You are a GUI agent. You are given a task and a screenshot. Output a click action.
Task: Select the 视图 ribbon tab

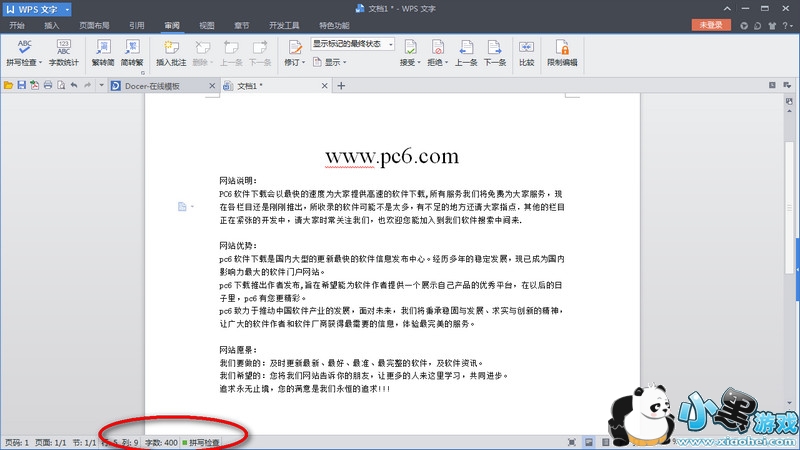207,26
